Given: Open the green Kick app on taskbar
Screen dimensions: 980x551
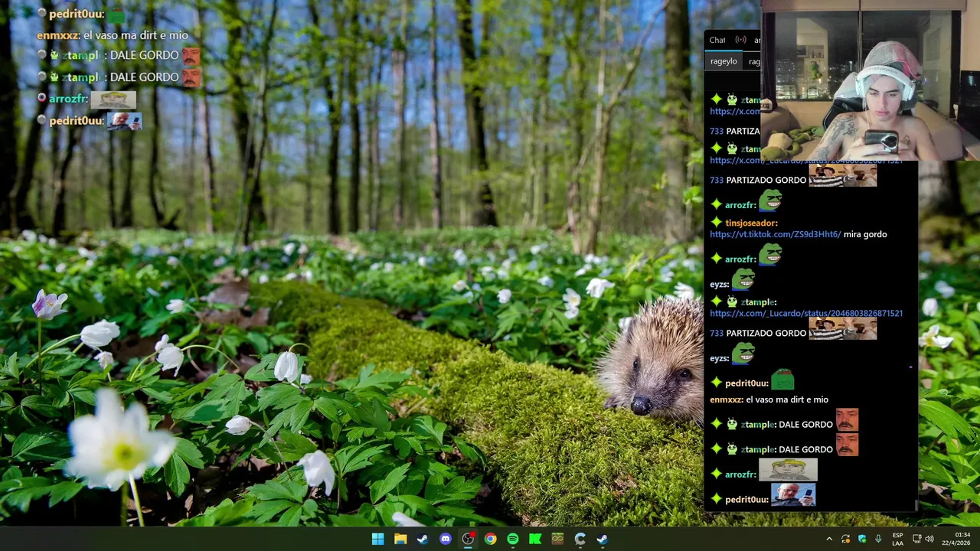Looking at the screenshot, I should coord(535,539).
